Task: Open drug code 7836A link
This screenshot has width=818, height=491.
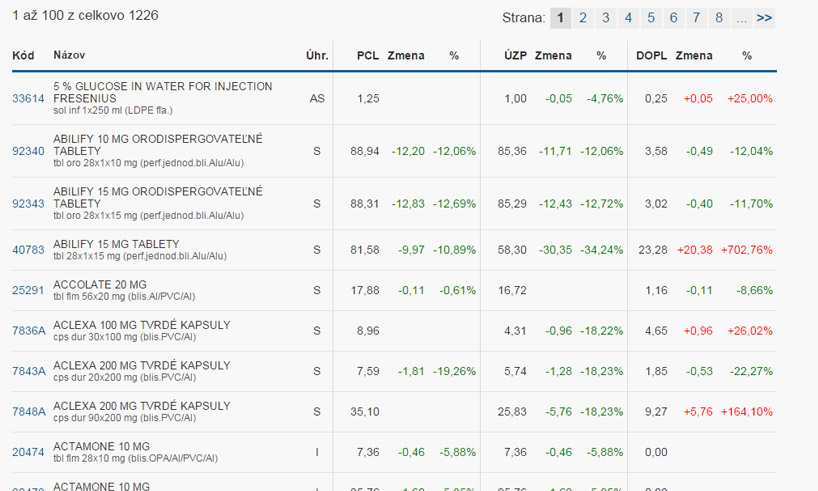Action: pyautogui.click(x=29, y=331)
